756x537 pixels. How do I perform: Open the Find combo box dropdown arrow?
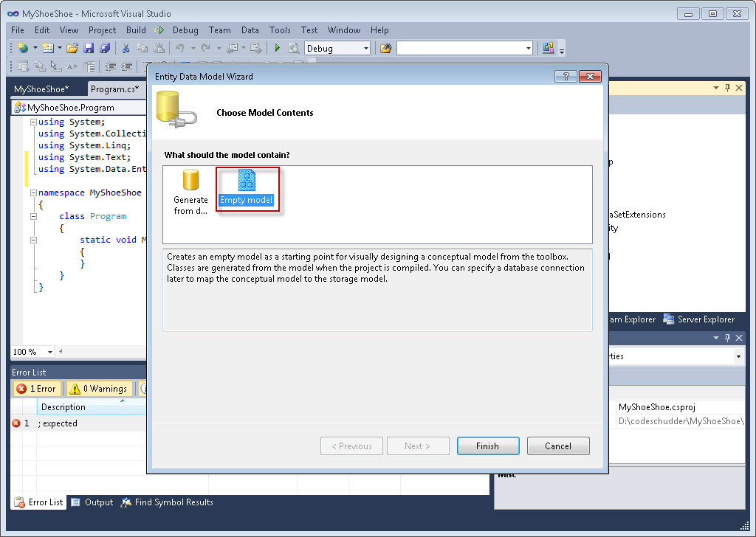coord(529,48)
